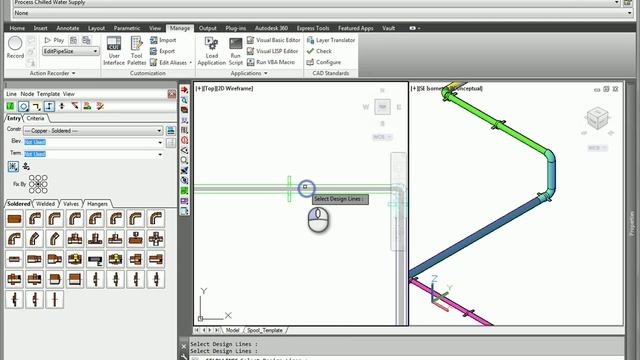Open the WCS dropdown in Top viewport
This screenshot has height=360, width=640.
pyautogui.click(x=382, y=137)
